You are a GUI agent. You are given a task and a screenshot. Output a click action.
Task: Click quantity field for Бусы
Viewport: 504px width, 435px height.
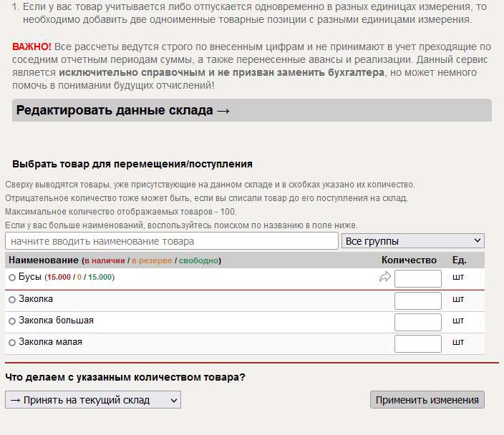point(418,278)
